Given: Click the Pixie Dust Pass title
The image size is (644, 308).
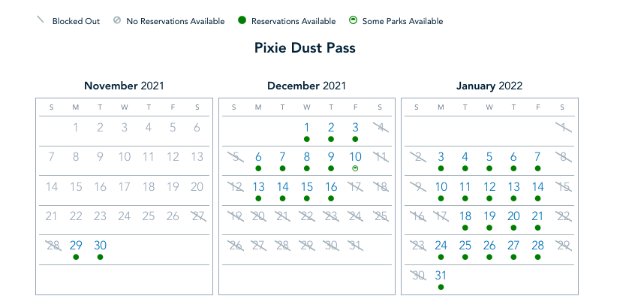Looking at the screenshot, I should coord(305,48).
